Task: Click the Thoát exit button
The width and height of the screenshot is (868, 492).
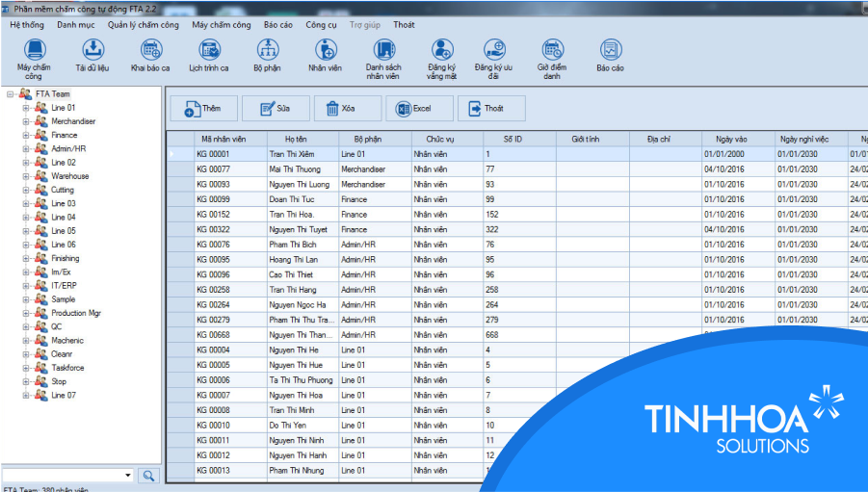Action: coord(491,108)
